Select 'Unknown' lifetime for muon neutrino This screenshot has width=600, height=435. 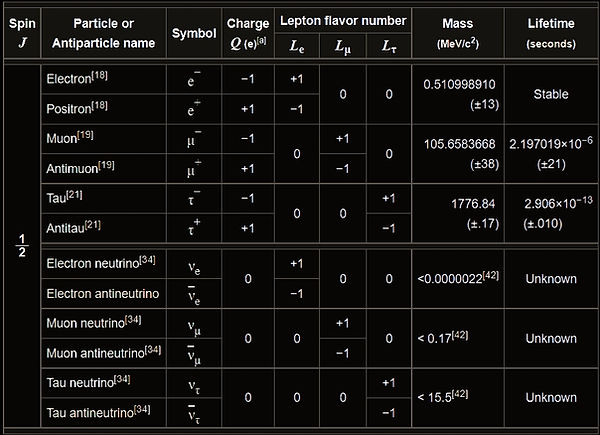pos(551,339)
